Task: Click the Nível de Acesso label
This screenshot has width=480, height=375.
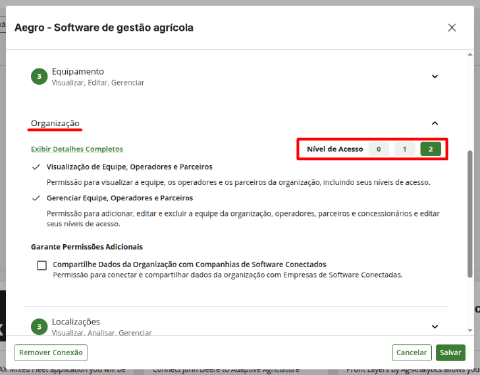Action: [x=335, y=149]
